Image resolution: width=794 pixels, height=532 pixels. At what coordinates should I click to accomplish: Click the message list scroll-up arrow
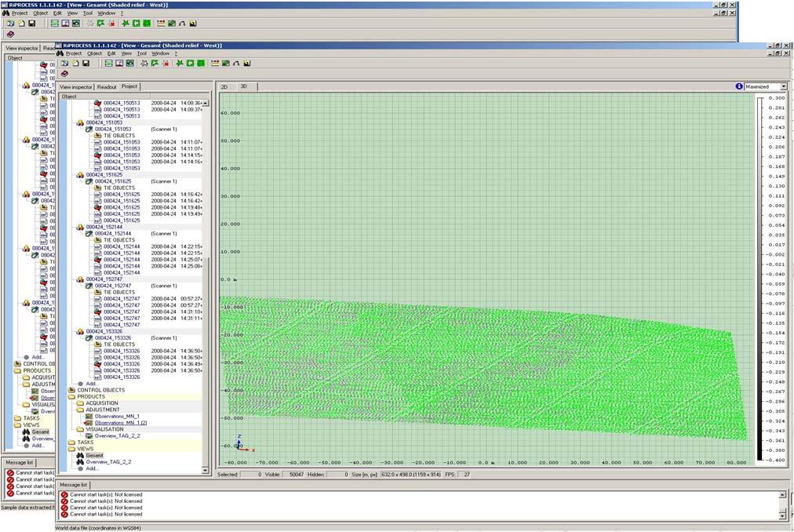782,494
